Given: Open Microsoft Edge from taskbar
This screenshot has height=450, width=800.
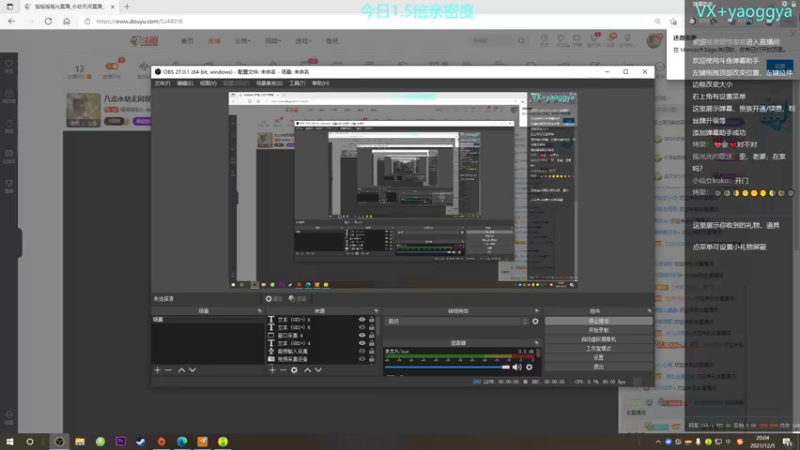Looking at the screenshot, I should [x=182, y=441].
